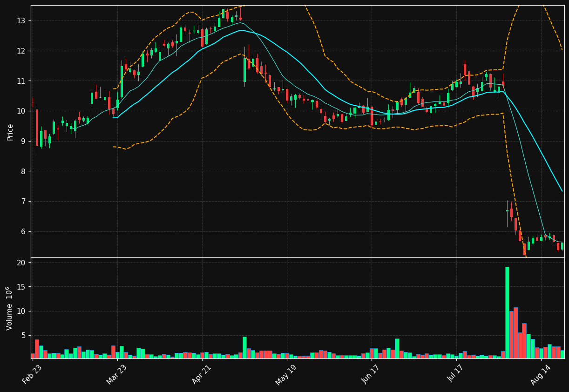Click the long green gap-down candle in early May

pyautogui.click(x=244, y=70)
